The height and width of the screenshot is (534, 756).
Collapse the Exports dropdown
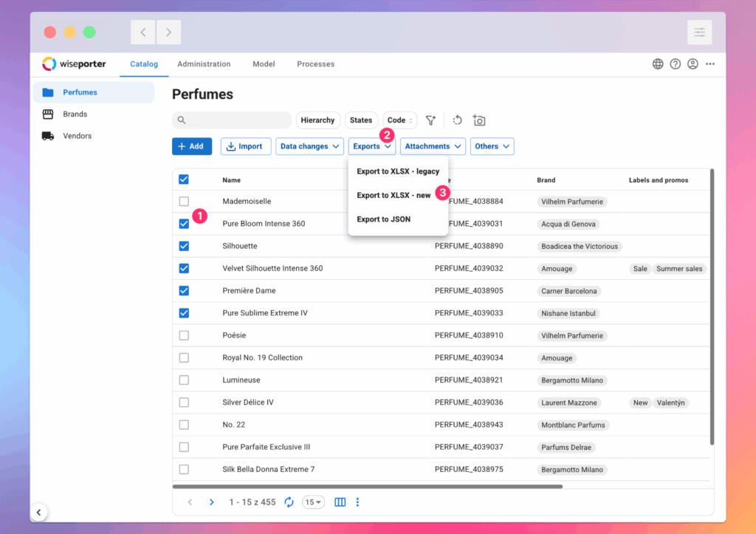tap(372, 146)
